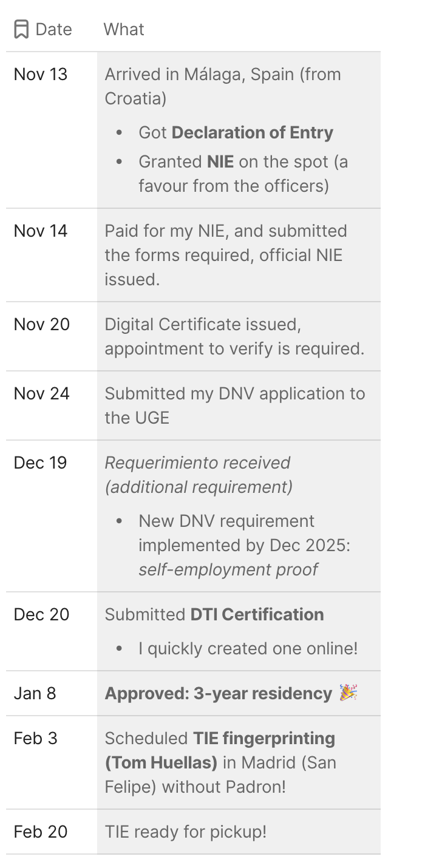Click "Digital Certificate issued" entry text
425x868 pixels.
[x=203, y=324]
